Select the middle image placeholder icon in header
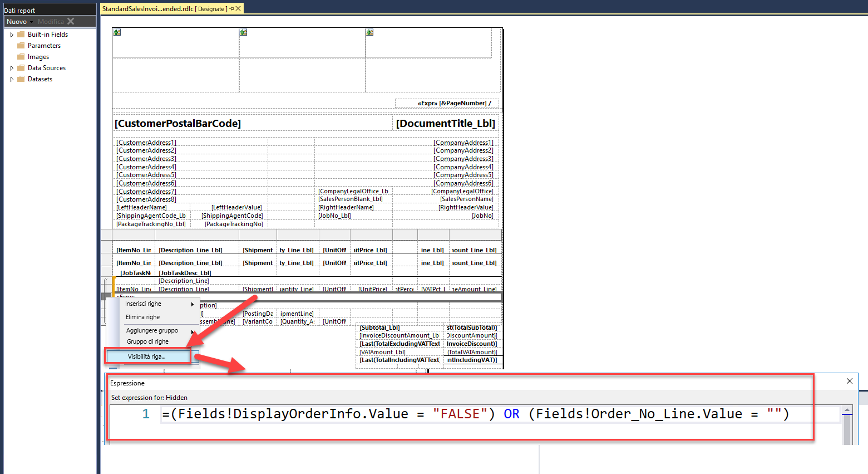This screenshot has width=868, height=474. (243, 32)
